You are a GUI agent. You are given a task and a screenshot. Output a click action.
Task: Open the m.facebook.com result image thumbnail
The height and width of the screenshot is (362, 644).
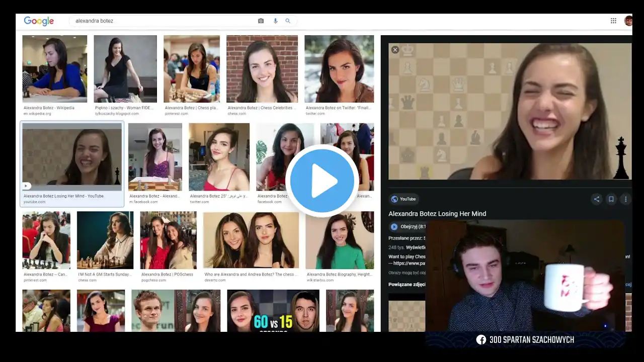click(x=155, y=157)
